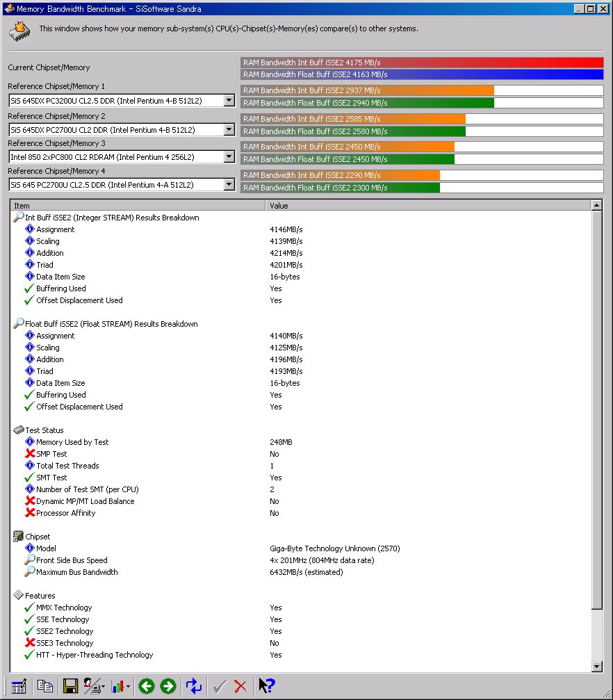Click the list scrollbar up arrow
The image size is (613, 700).
tap(596, 205)
